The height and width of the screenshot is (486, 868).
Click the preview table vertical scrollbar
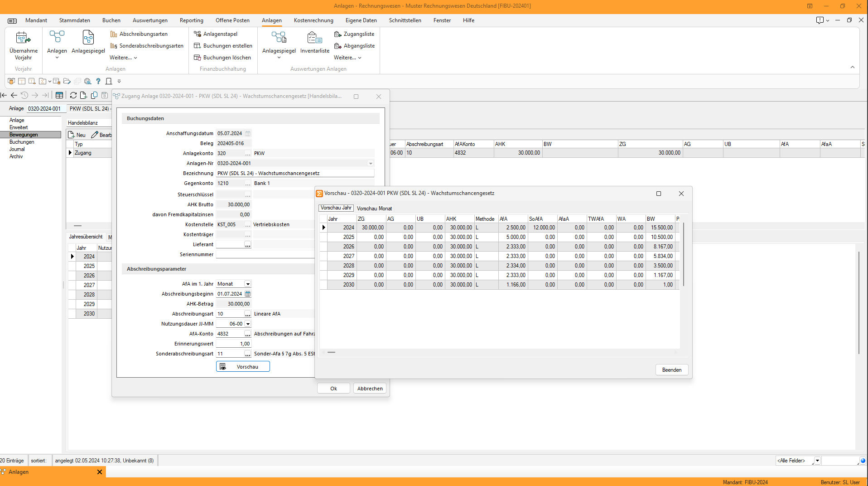[x=683, y=254]
